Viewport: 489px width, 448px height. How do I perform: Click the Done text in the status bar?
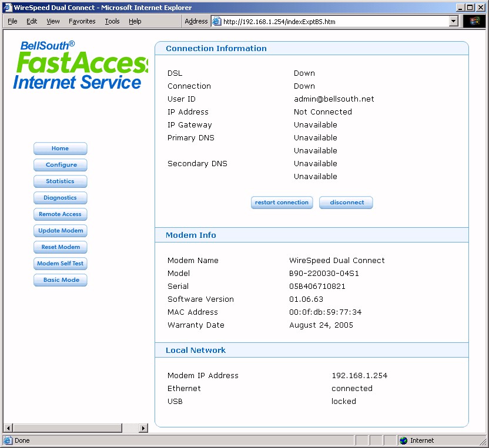[x=22, y=440]
